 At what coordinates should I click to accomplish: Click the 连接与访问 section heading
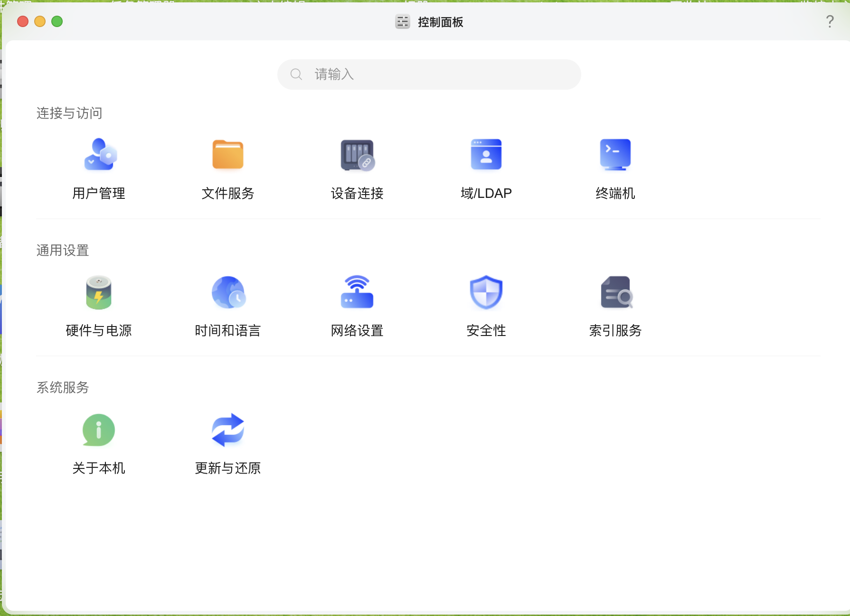pyautogui.click(x=69, y=113)
